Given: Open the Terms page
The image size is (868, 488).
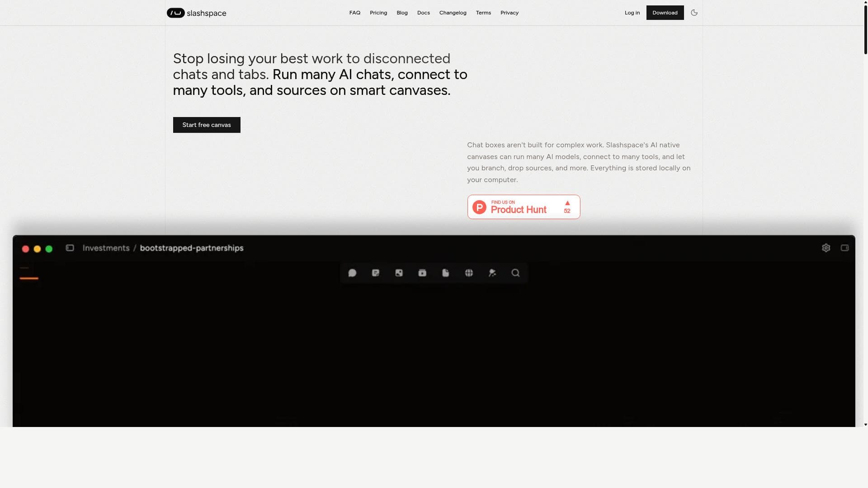Looking at the screenshot, I should click(x=483, y=13).
